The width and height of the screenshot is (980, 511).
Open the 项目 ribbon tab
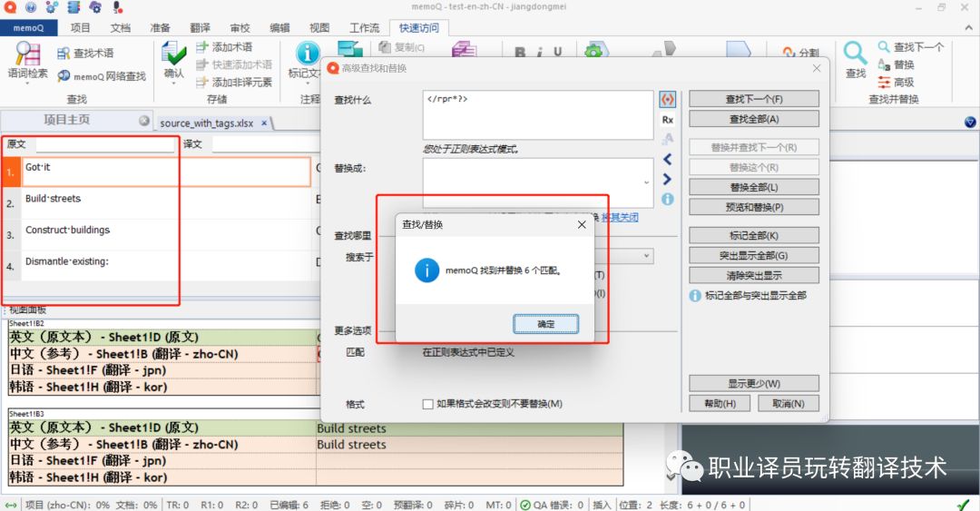coord(81,27)
